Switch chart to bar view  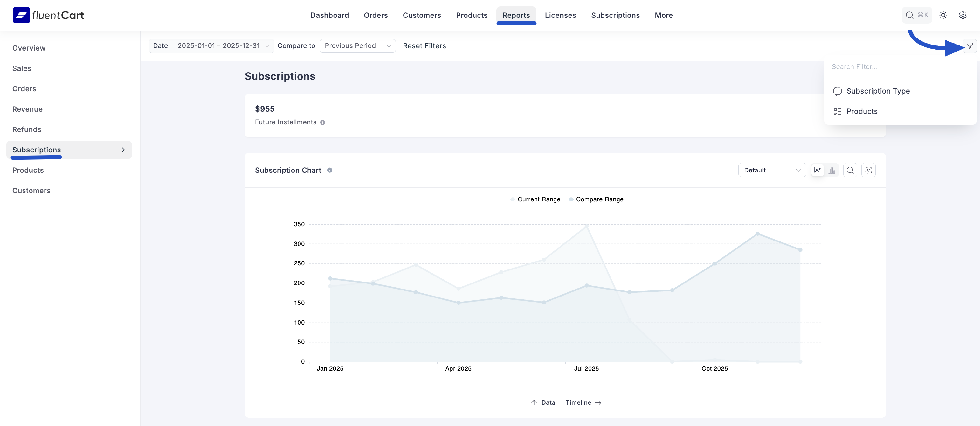pyautogui.click(x=832, y=170)
